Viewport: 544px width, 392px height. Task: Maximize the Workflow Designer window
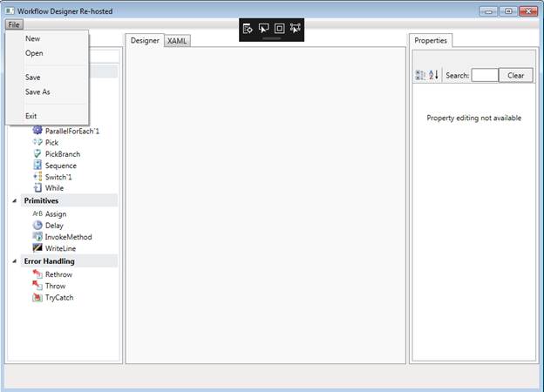coord(508,11)
